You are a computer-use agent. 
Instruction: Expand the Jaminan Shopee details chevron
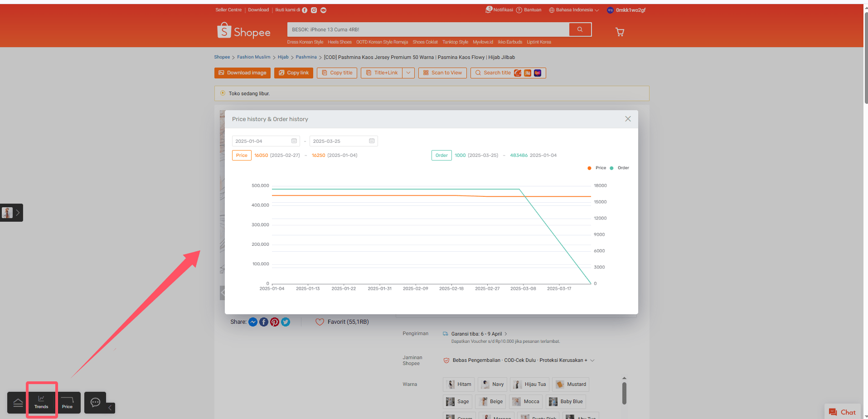point(592,361)
